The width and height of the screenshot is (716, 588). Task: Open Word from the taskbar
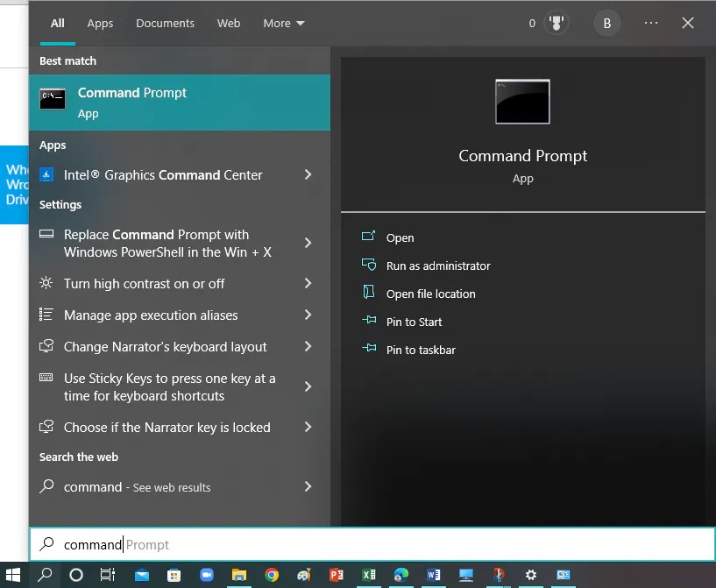click(433, 577)
